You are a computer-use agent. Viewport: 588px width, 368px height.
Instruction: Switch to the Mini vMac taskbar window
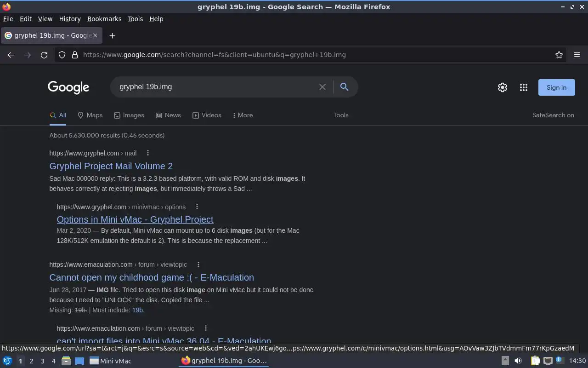pyautogui.click(x=110, y=361)
